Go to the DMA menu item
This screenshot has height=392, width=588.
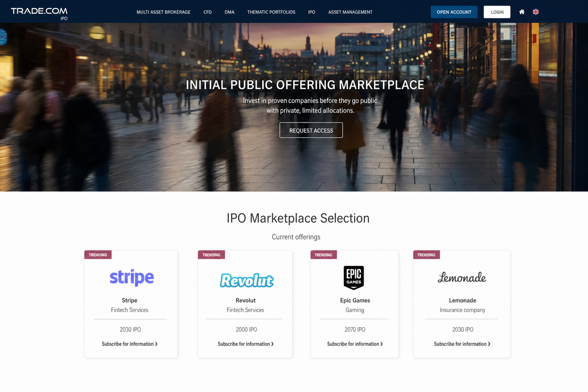tap(229, 12)
